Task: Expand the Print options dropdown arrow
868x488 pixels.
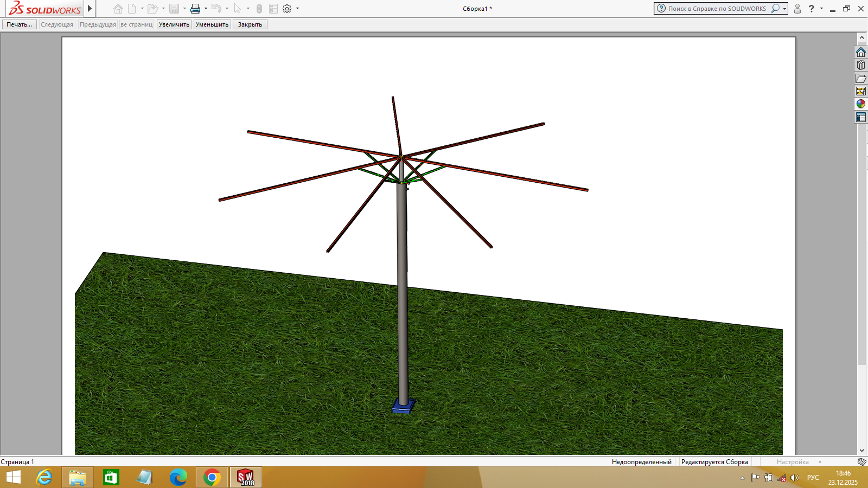Action: click(206, 9)
